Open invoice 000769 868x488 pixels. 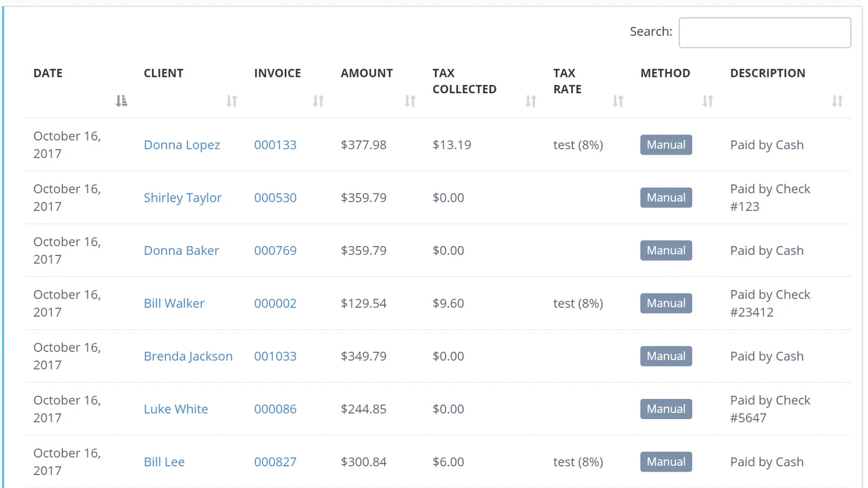pos(276,251)
